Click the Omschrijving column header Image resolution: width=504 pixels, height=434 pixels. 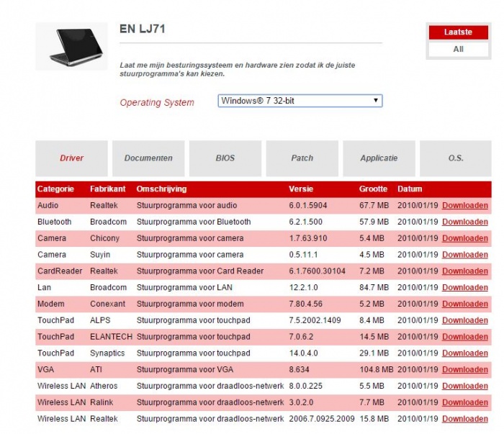point(161,189)
